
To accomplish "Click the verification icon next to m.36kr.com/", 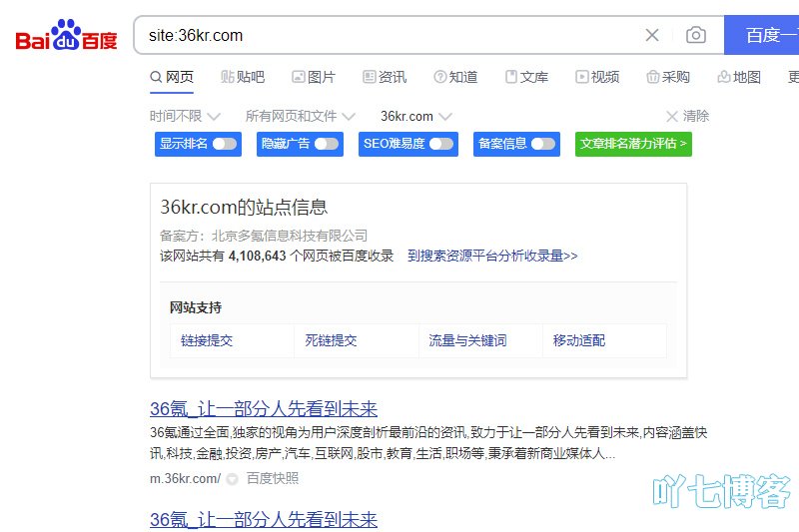I will click(232, 479).
